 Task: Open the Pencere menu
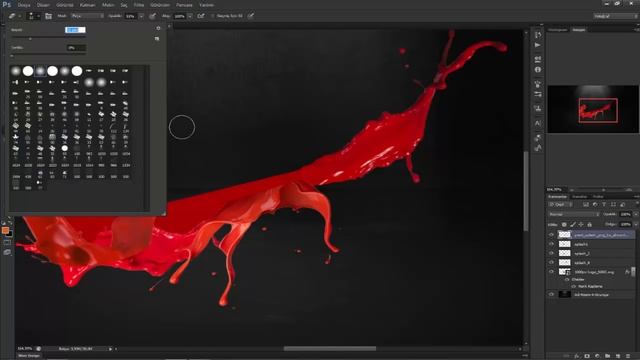[x=184, y=5]
